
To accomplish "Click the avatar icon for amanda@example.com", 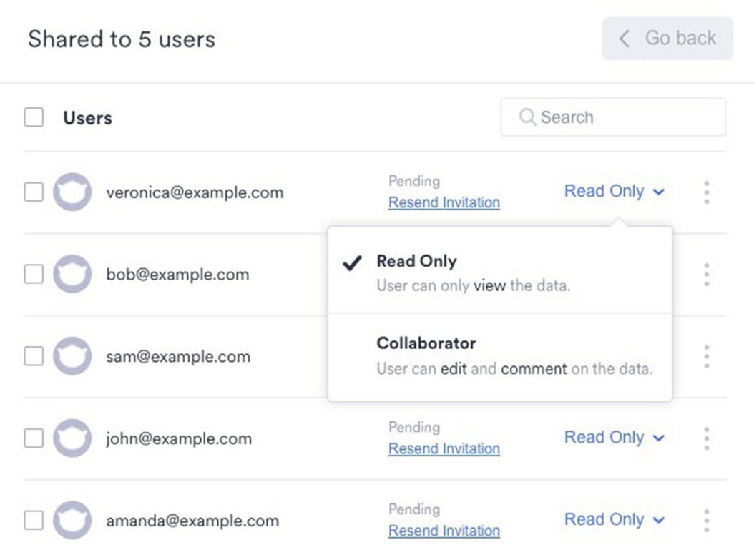I will tap(72, 520).
